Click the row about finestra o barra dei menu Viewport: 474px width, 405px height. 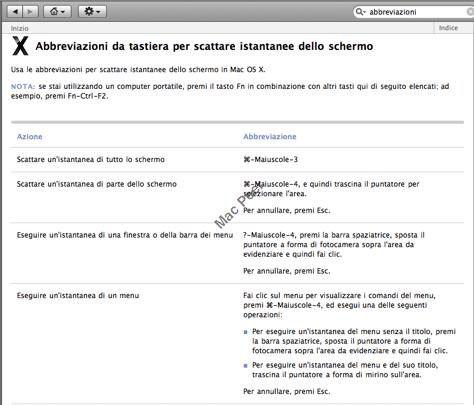click(237, 253)
